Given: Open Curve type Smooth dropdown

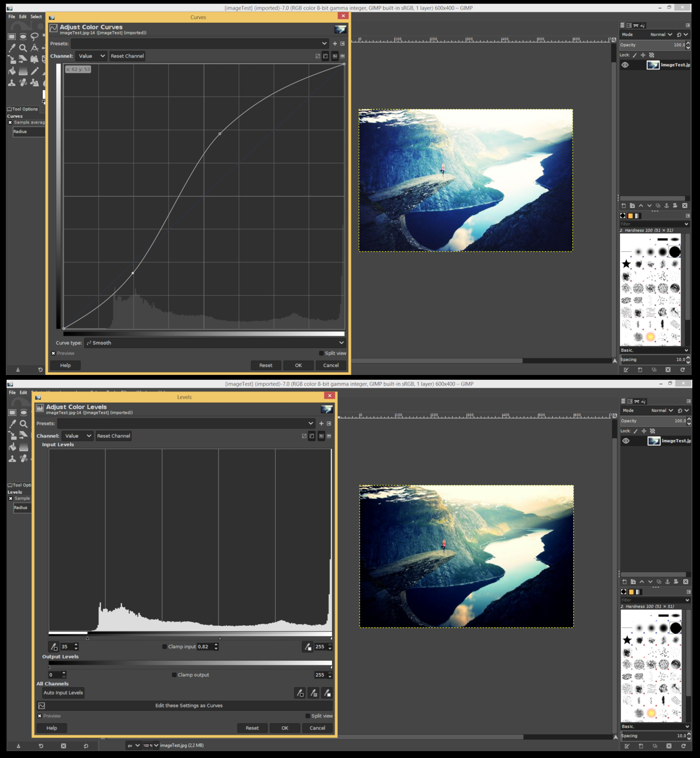Looking at the screenshot, I should coord(215,343).
